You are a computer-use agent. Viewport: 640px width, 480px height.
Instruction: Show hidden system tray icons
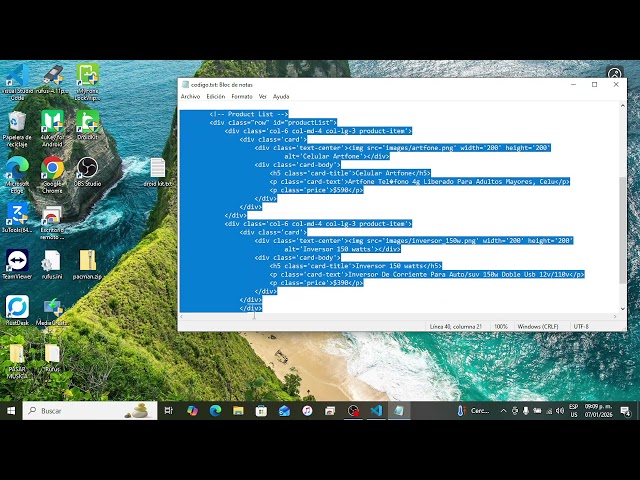pos(503,411)
